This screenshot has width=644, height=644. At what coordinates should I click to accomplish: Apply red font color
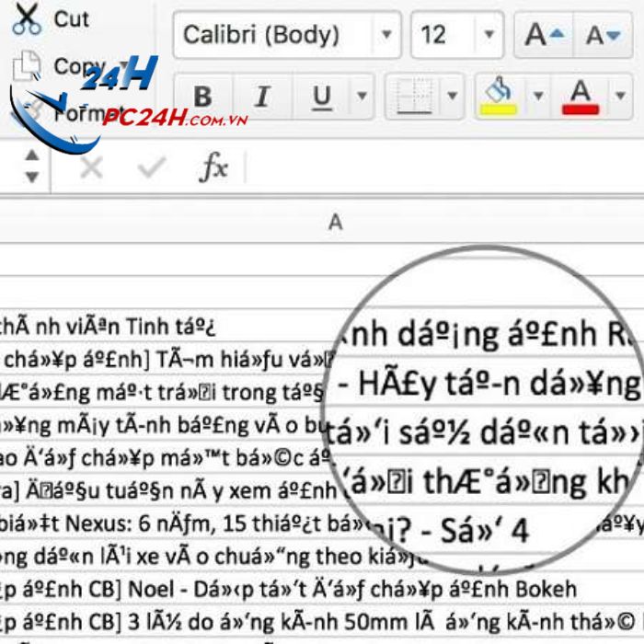click(x=581, y=97)
